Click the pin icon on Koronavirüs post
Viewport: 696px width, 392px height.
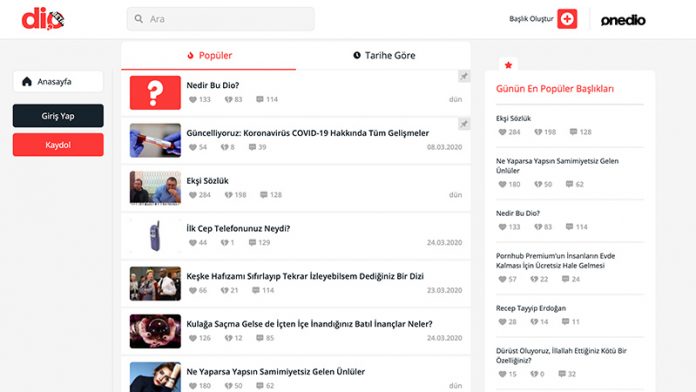coord(464,124)
